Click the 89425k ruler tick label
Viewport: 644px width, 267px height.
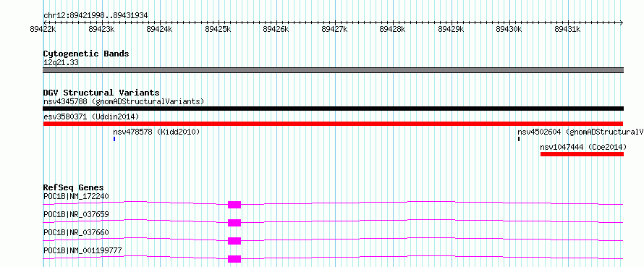click(218, 29)
